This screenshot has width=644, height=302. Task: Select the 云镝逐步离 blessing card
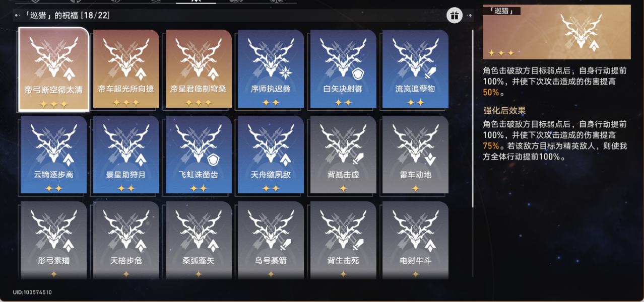pyautogui.click(x=53, y=155)
